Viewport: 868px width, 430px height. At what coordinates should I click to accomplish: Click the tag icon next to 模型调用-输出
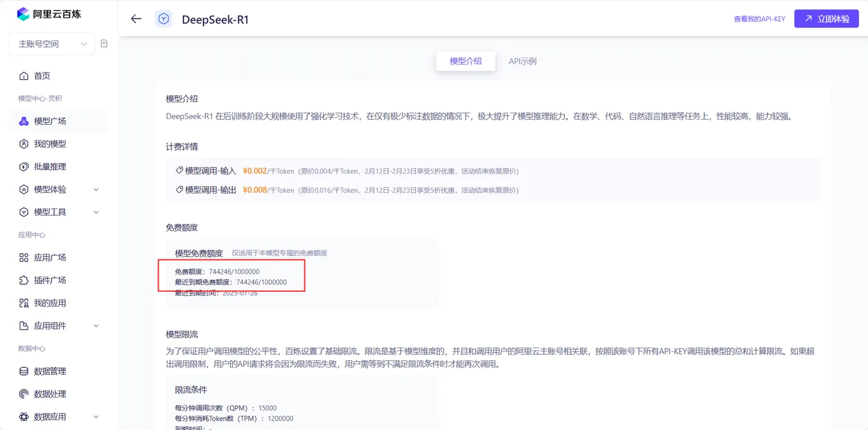[x=179, y=190]
